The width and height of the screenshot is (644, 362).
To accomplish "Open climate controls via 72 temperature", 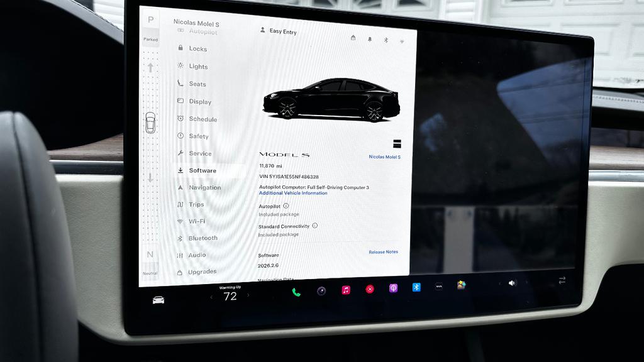I will 230,296.
